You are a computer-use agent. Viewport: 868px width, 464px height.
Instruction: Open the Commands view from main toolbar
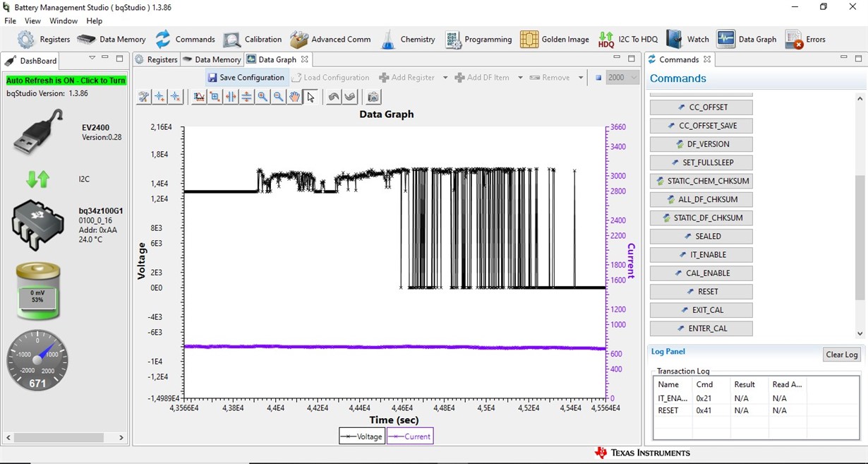[185, 40]
